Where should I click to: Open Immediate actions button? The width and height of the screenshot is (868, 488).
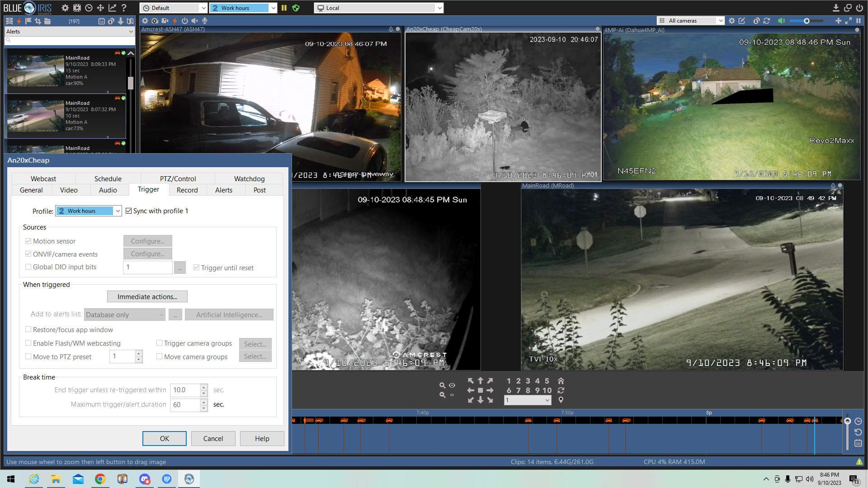coord(147,297)
